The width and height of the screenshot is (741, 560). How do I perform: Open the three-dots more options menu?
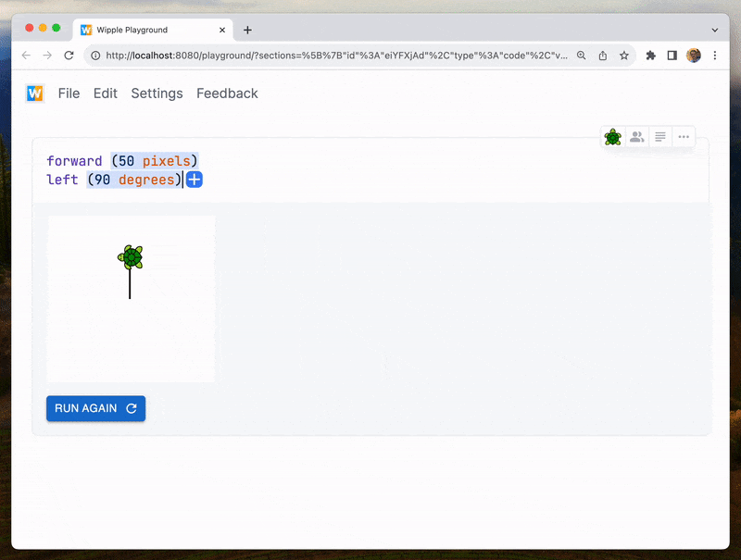point(684,137)
